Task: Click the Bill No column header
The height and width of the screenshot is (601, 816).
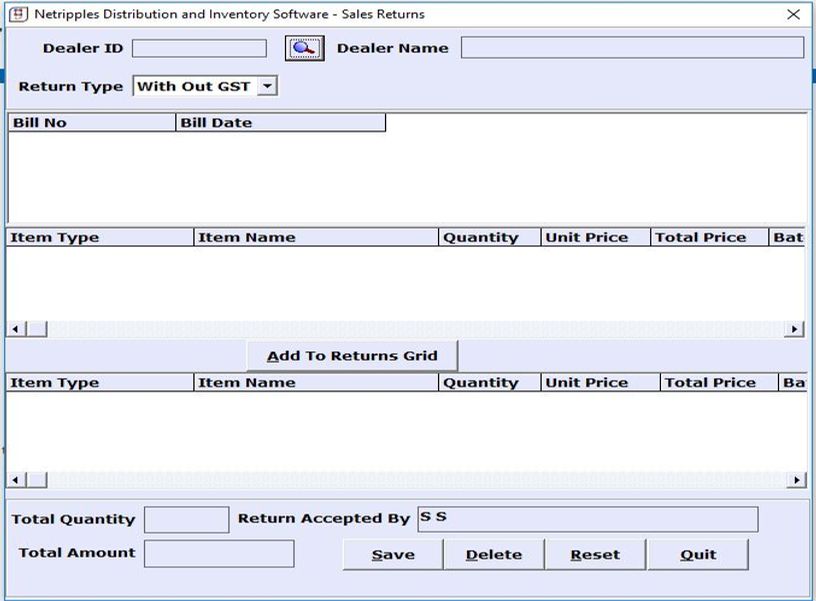Action: (x=92, y=123)
